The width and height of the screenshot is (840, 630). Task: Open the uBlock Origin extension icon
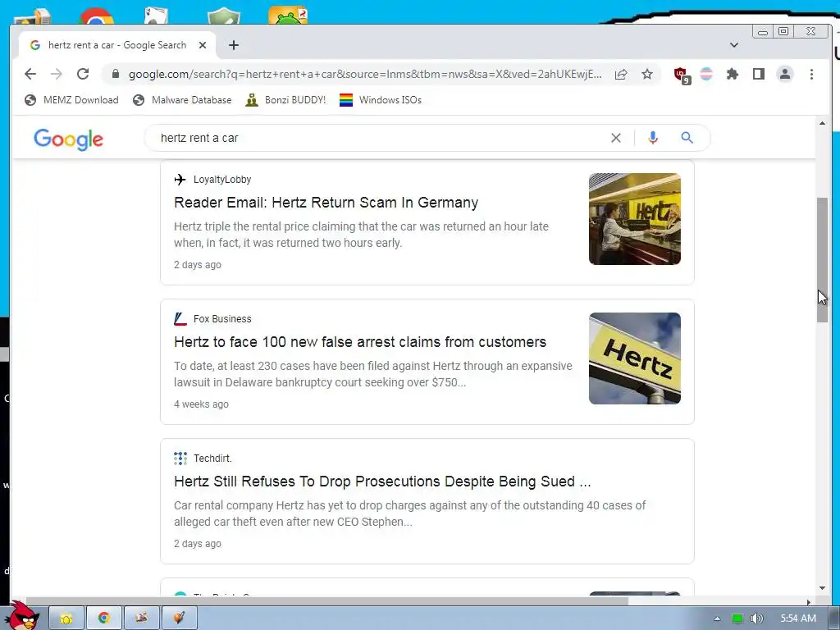point(682,75)
